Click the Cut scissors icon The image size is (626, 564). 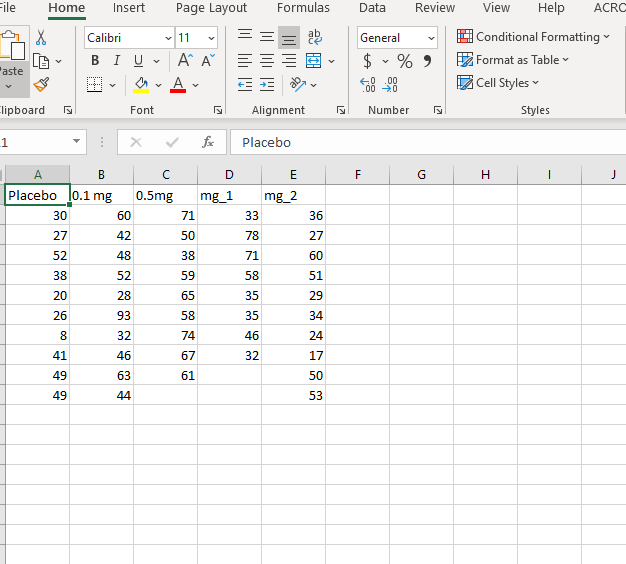tap(41, 38)
